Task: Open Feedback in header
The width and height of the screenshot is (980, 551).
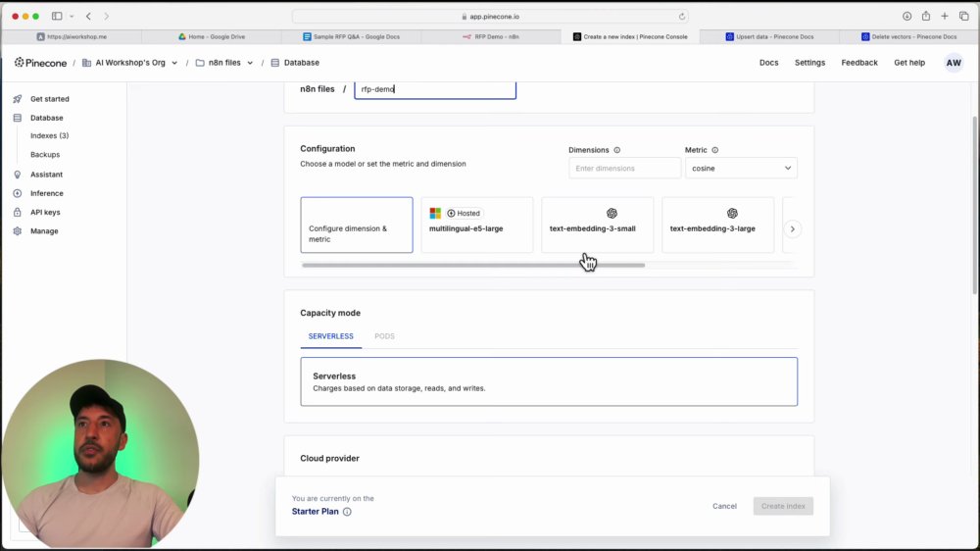Action: coord(859,63)
